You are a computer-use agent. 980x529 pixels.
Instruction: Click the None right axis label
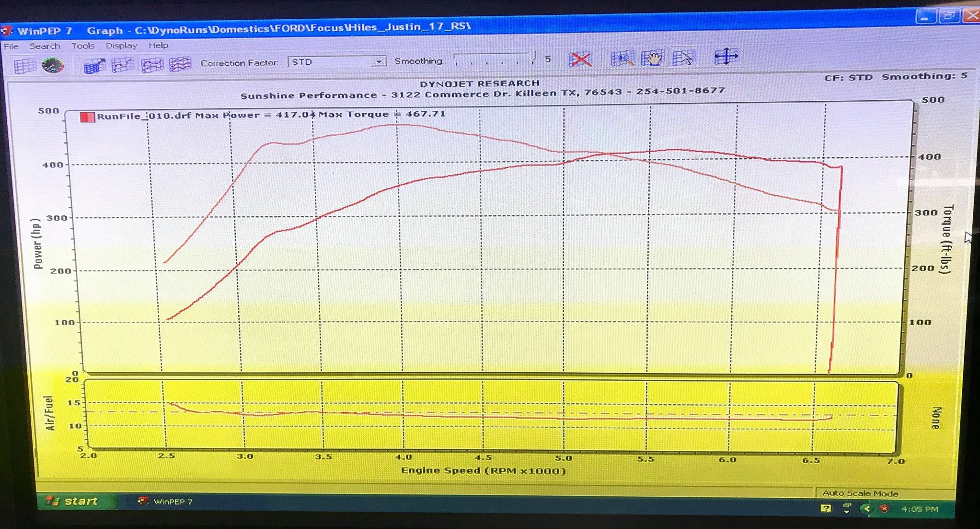(x=937, y=418)
